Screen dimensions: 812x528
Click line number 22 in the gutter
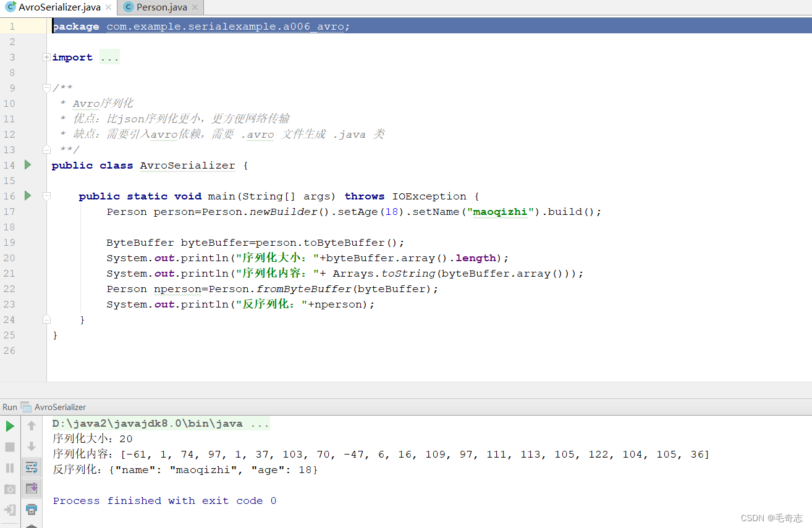tap(9, 289)
